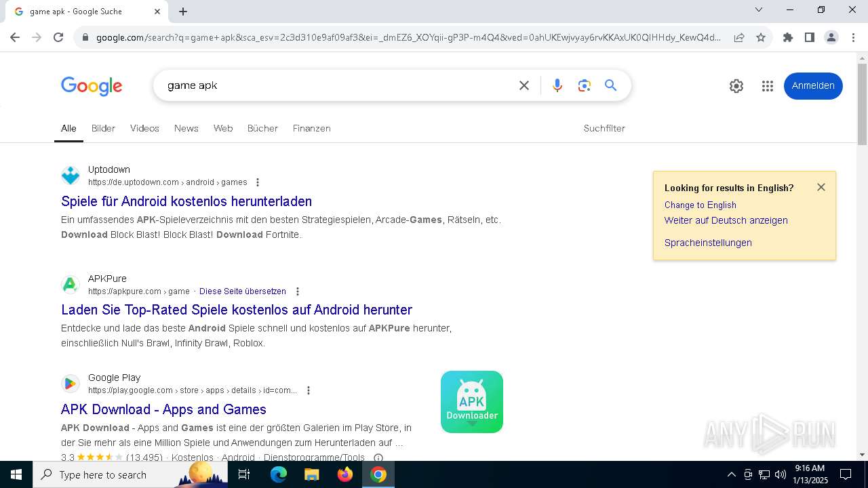The width and height of the screenshot is (868, 488).
Task: Show hidden system tray icons
Action: tap(731, 474)
